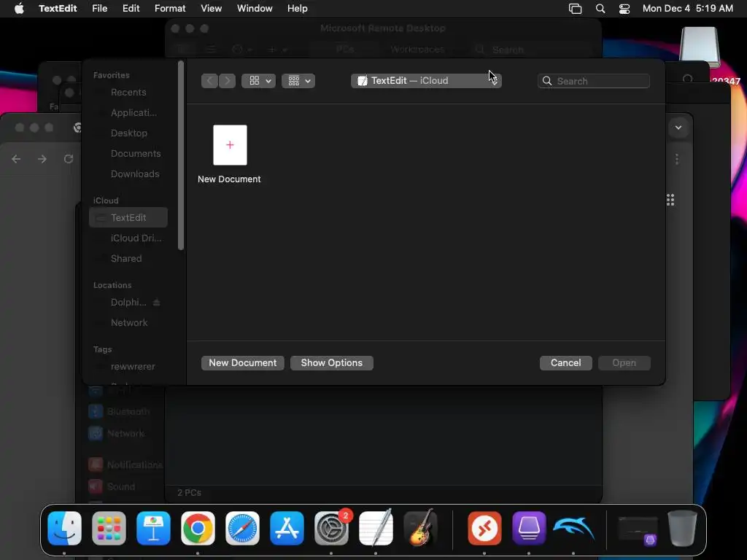Select the Dolphin volume in the sidebar

click(x=128, y=303)
